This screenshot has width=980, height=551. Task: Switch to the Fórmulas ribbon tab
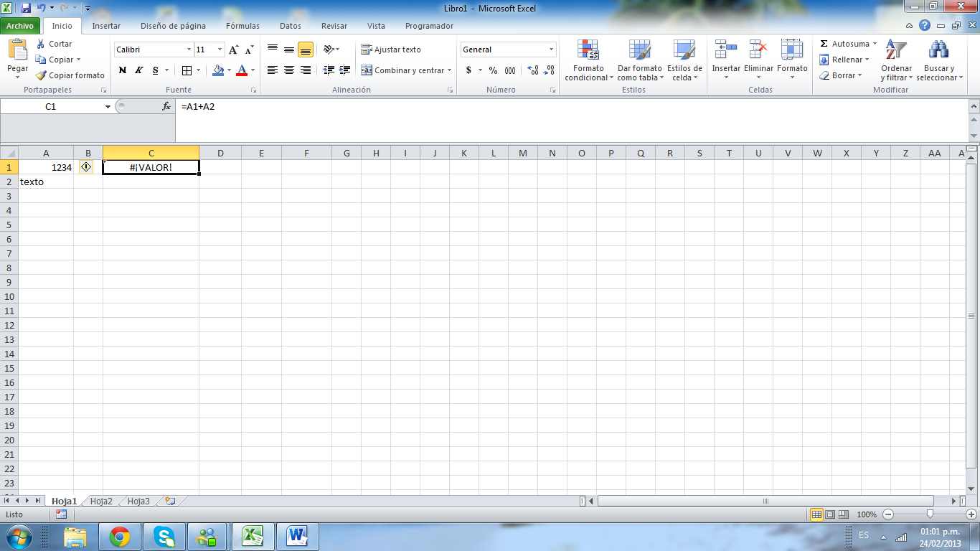pyautogui.click(x=242, y=26)
